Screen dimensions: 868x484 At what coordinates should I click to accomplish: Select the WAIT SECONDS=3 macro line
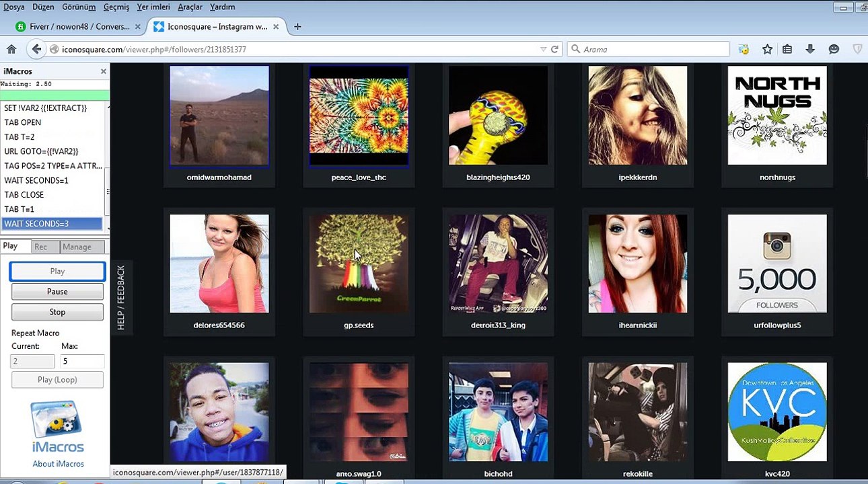coord(52,224)
